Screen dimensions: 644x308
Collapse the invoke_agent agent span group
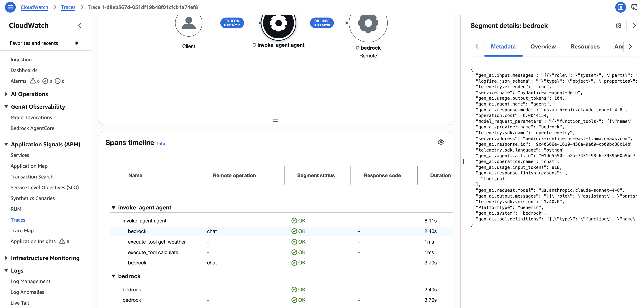click(x=114, y=207)
